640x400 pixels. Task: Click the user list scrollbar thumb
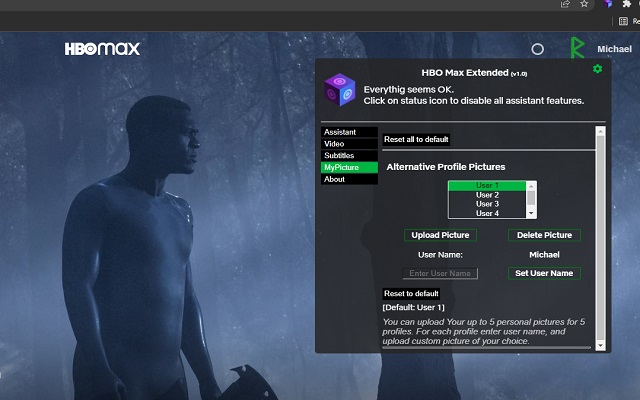click(531, 198)
